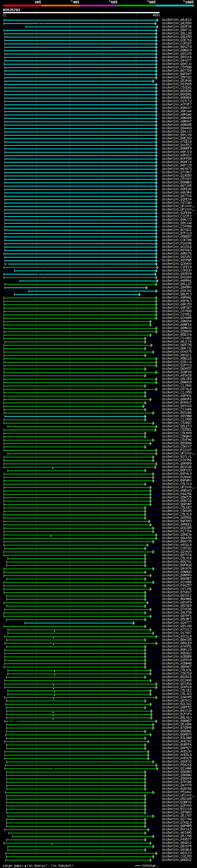Select label UniRef100_Q9ATJ0

[x=177, y=64]
